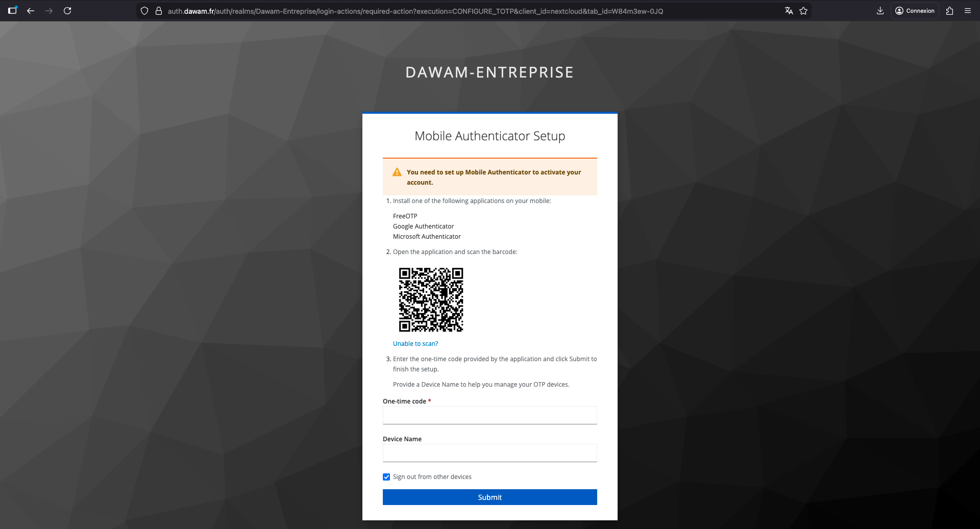
Task: Reload the current page
Action: click(67, 10)
